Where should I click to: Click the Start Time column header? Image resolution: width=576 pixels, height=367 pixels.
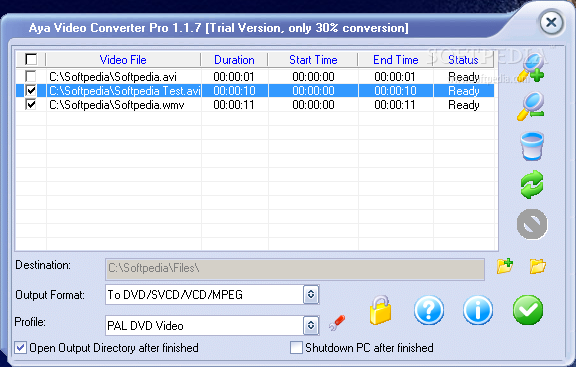pos(313,60)
